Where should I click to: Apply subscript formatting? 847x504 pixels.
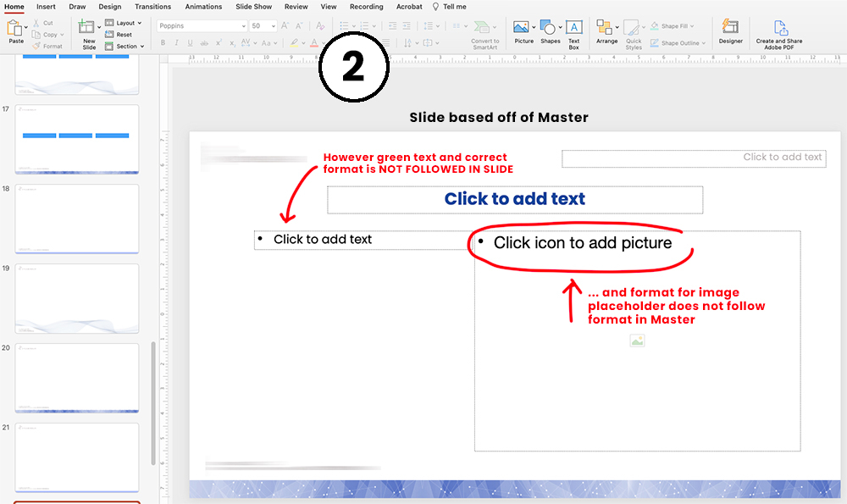coord(232,42)
